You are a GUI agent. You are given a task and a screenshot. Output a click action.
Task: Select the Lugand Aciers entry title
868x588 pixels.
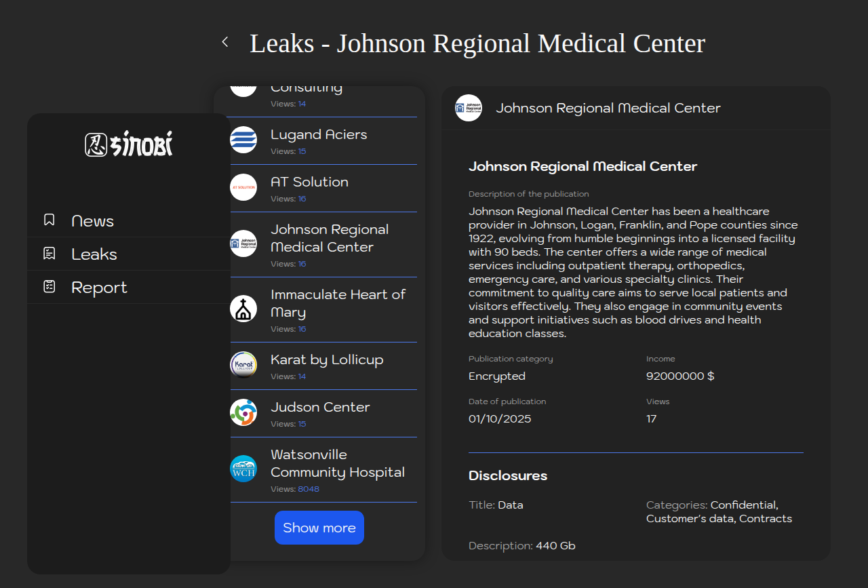319,134
